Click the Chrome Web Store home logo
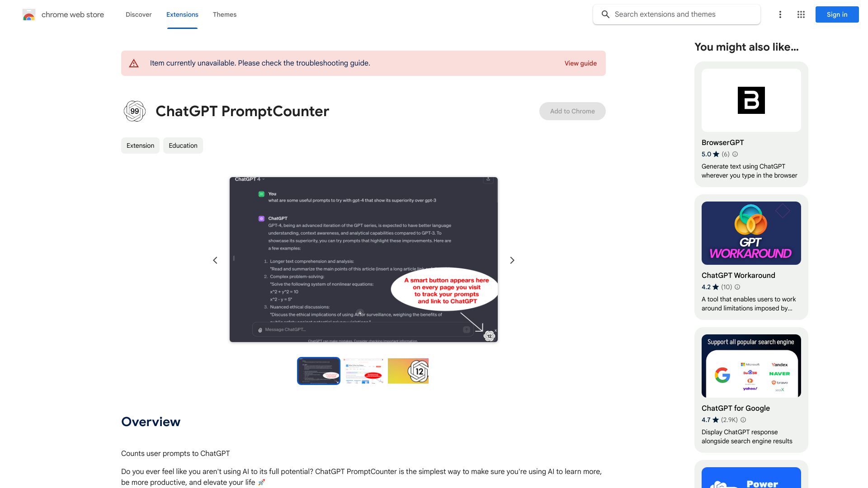Viewport: 868px width, 488px height. point(28,14)
